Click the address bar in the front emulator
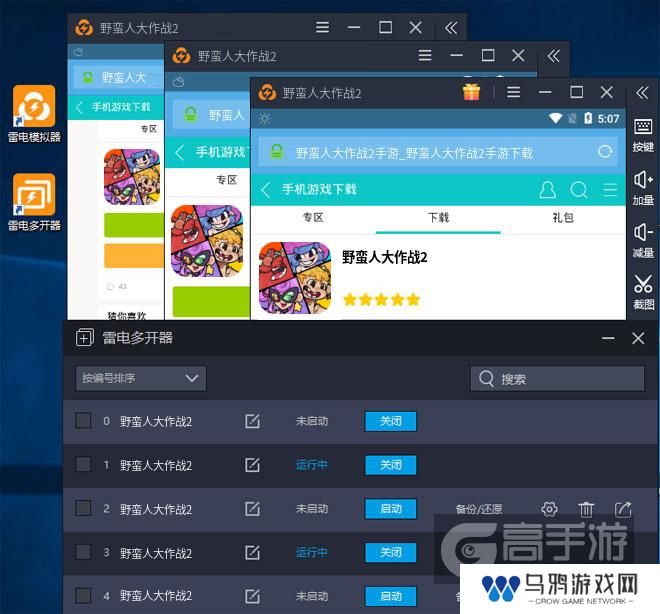 click(x=438, y=152)
